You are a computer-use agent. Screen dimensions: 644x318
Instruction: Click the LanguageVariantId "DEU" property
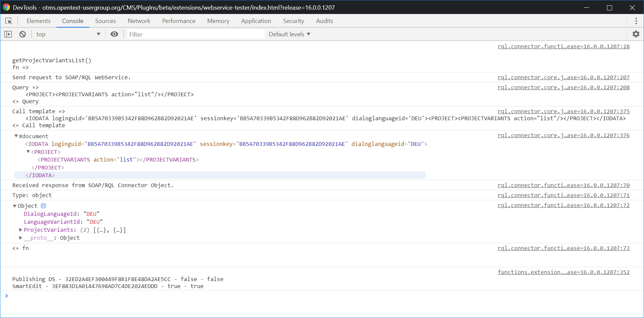point(63,222)
